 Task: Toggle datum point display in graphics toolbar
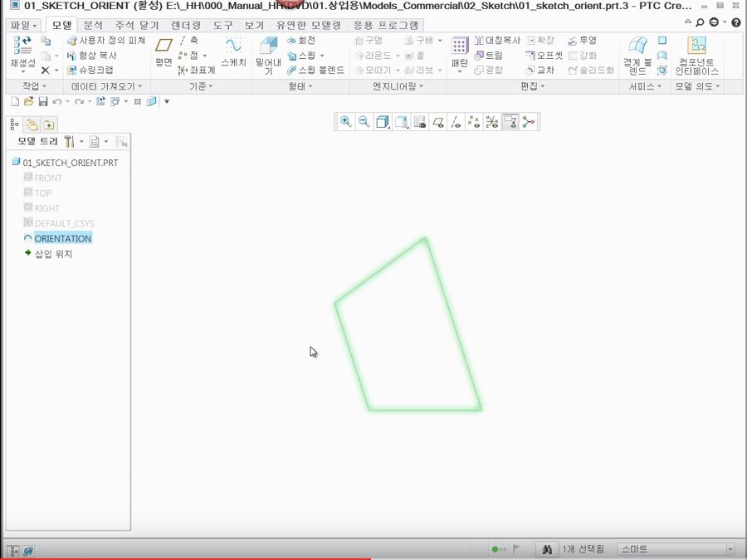[x=474, y=122]
